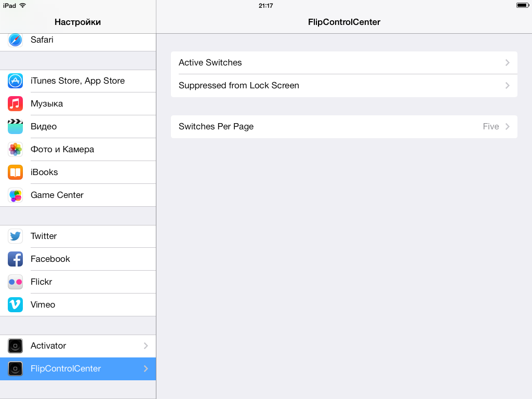The height and width of the screenshot is (399, 532).
Task: Expand Suppressed from Lock Screen chevron
Action: tap(507, 86)
